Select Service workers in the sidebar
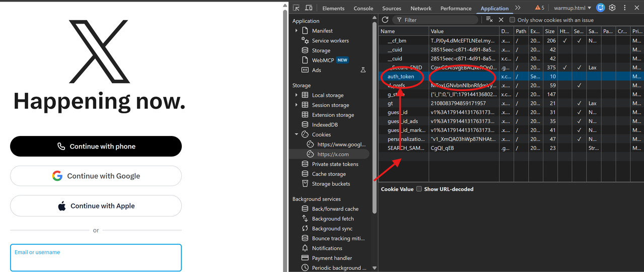Viewport: 644px width, 272px height. 330,41
